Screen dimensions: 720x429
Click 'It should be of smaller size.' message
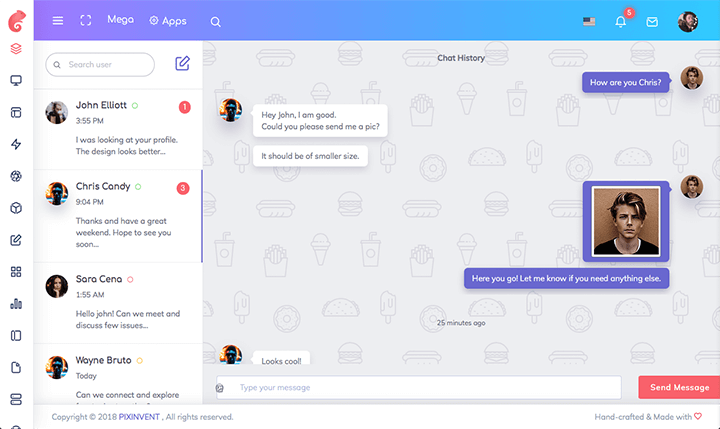pyautogui.click(x=310, y=156)
